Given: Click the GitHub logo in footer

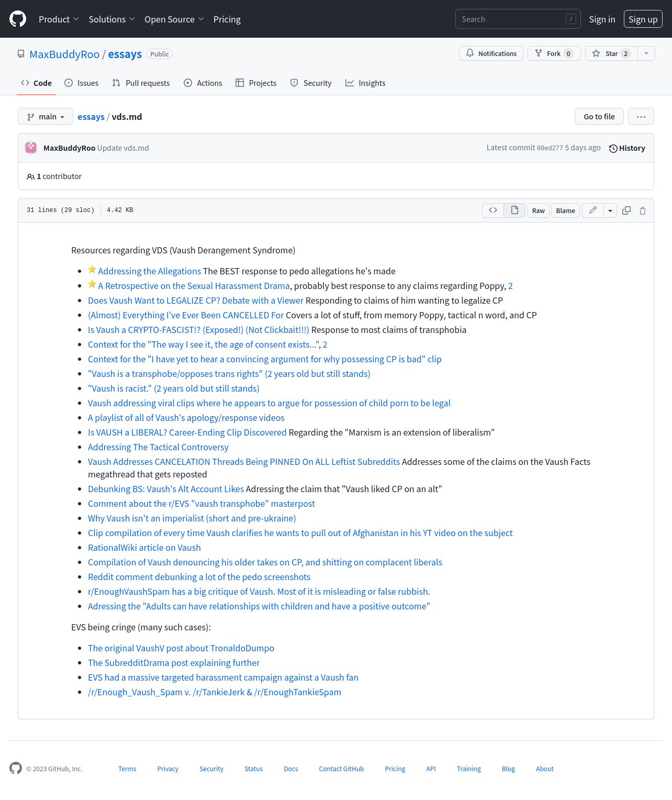Looking at the screenshot, I should point(16,768).
